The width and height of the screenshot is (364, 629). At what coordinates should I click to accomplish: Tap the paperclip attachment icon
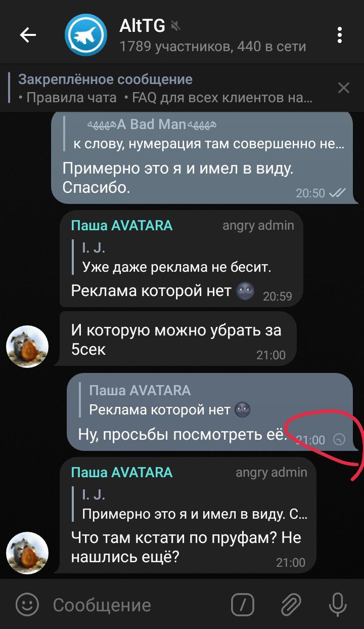point(291,604)
